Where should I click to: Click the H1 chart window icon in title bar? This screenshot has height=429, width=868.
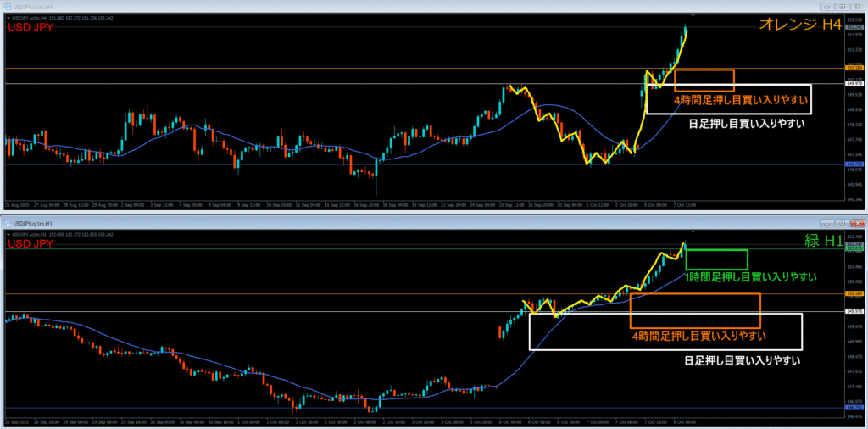[x=8, y=224]
